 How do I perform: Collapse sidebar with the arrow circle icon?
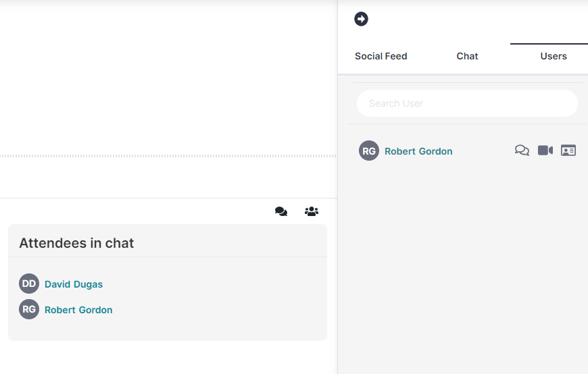point(361,19)
